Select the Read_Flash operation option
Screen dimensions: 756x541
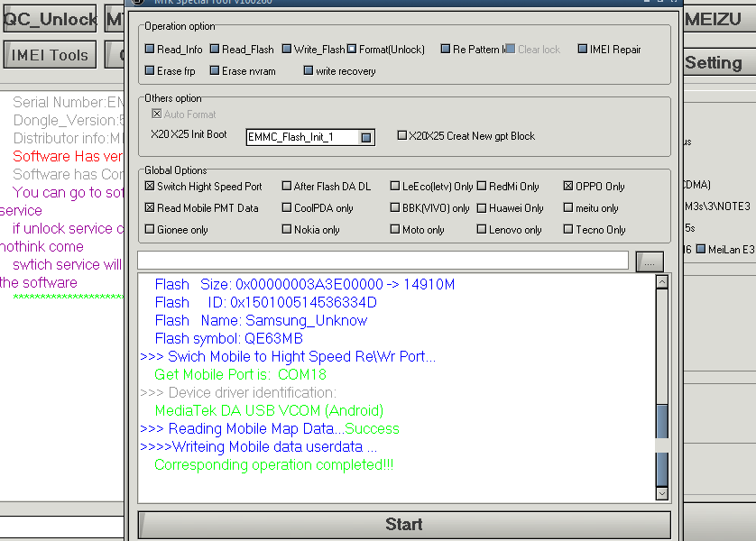coord(242,49)
